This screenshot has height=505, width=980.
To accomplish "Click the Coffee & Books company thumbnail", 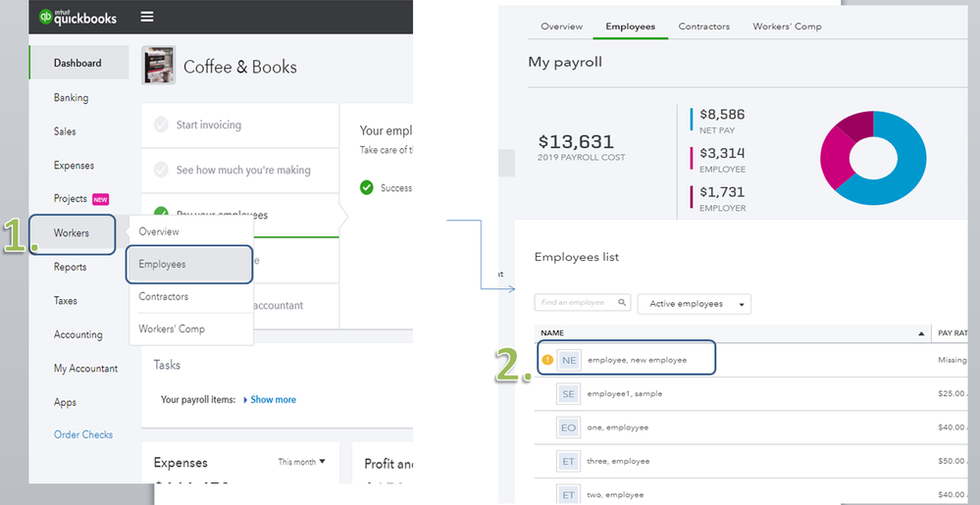I will pos(159,66).
